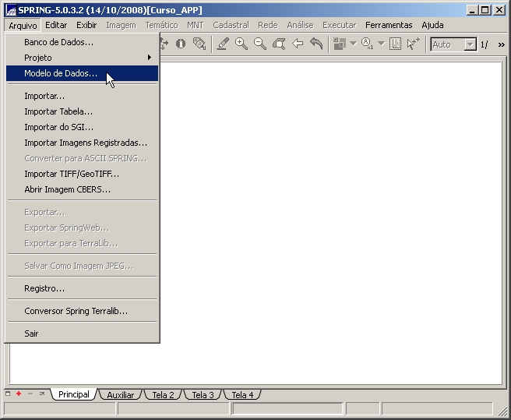Choose Sair to exit application
The width and height of the screenshot is (511, 420).
31,334
